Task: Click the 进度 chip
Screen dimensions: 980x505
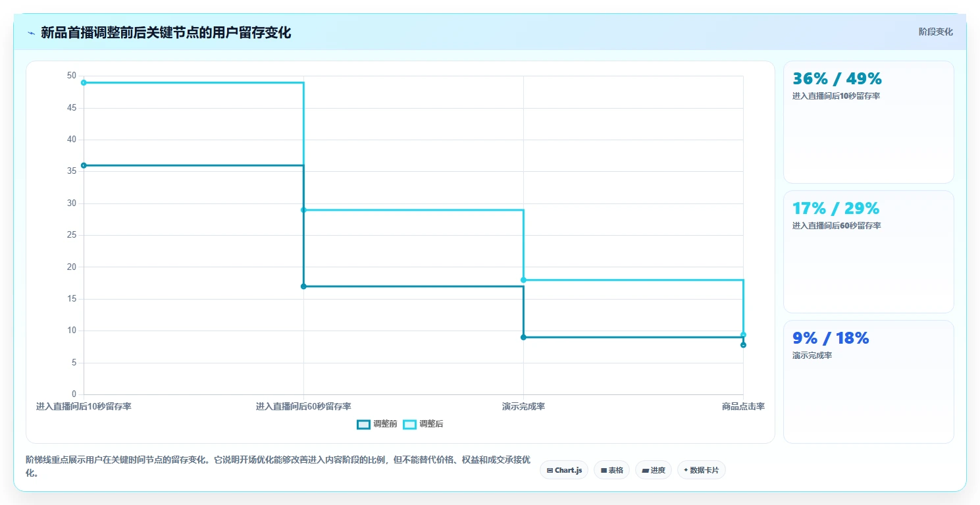Action: pos(654,470)
